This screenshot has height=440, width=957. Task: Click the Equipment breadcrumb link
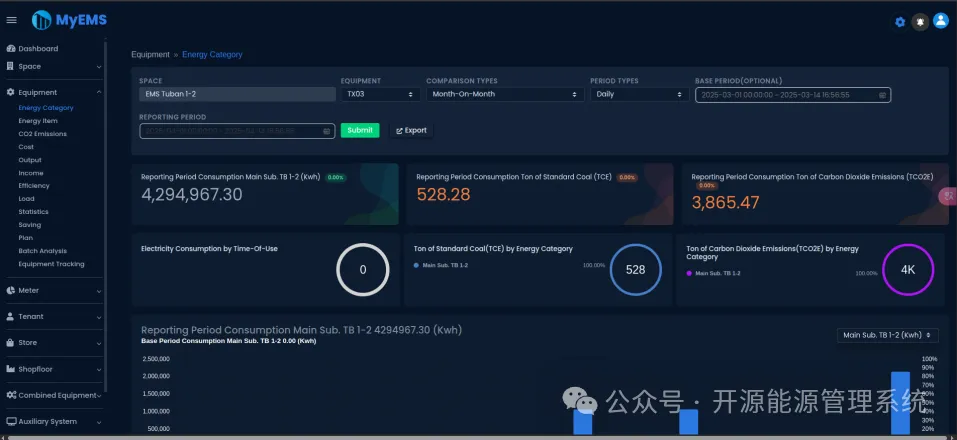click(150, 55)
